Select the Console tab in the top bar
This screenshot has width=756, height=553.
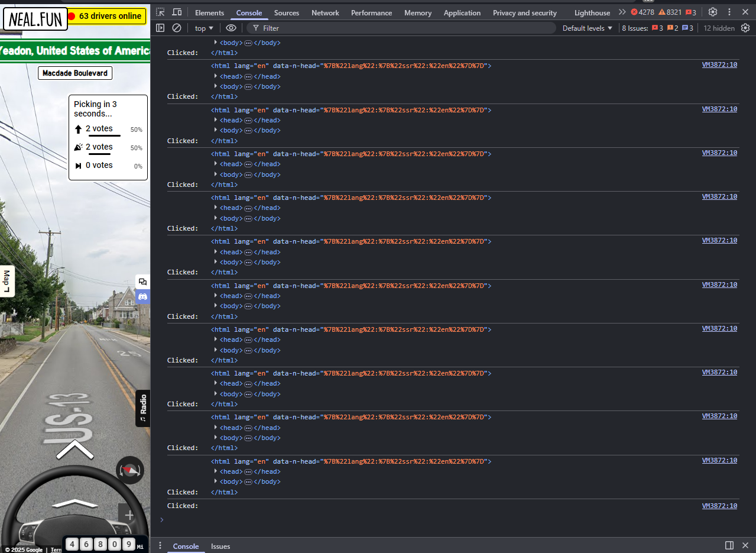[x=249, y=12]
